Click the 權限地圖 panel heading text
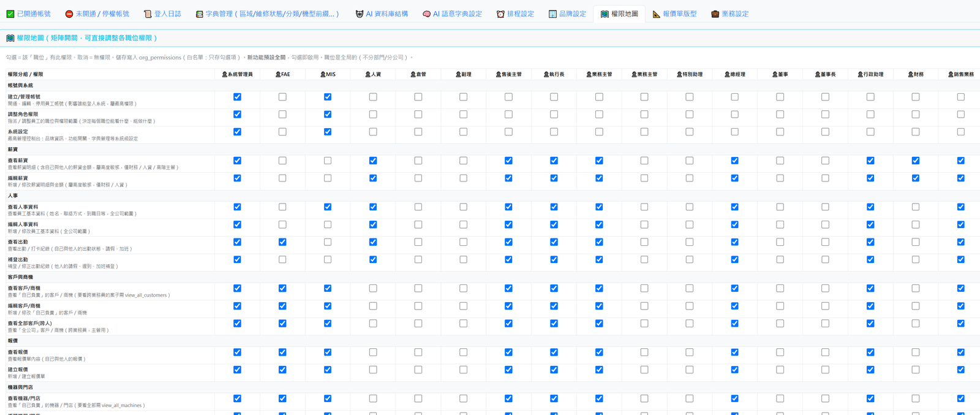980x415 pixels. pyautogui.click(x=87, y=38)
